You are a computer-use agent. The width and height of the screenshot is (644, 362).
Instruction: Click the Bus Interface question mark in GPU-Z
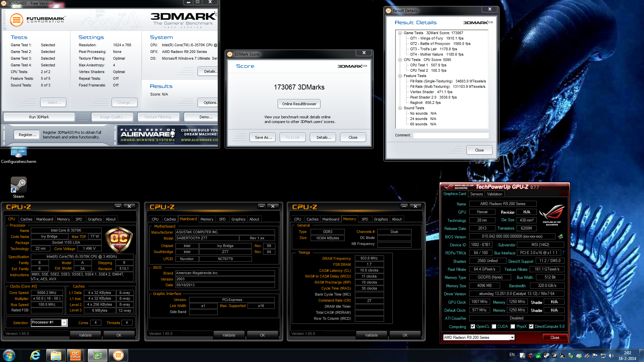563,253
